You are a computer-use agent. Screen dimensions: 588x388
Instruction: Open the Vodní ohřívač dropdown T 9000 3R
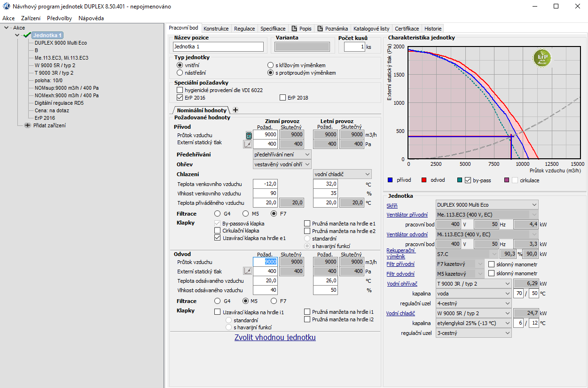(x=473, y=284)
